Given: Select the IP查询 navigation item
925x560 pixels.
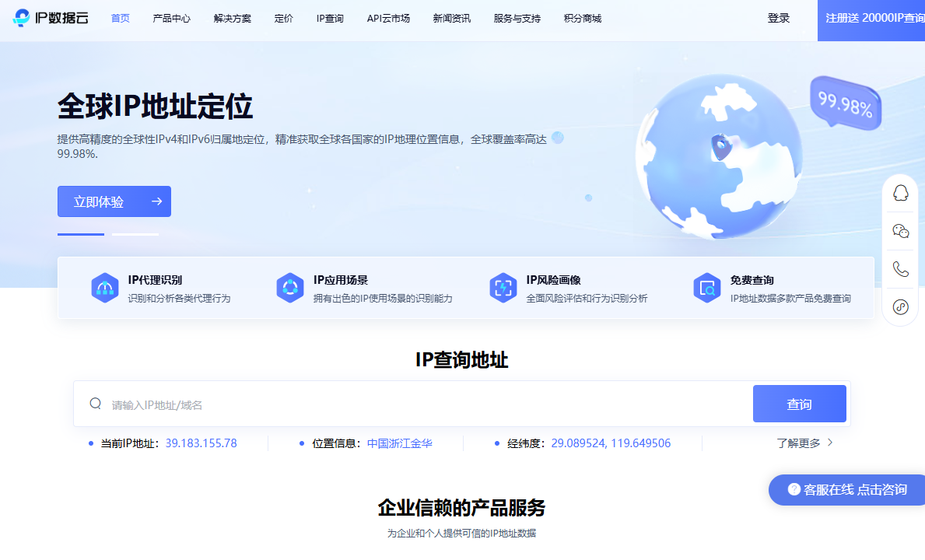Looking at the screenshot, I should (x=330, y=19).
